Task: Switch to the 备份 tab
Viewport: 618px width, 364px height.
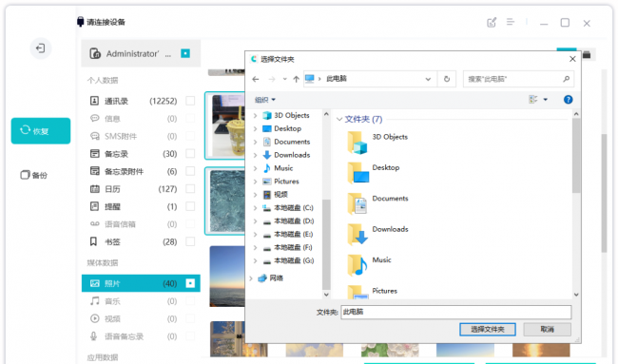Action: coord(34,175)
